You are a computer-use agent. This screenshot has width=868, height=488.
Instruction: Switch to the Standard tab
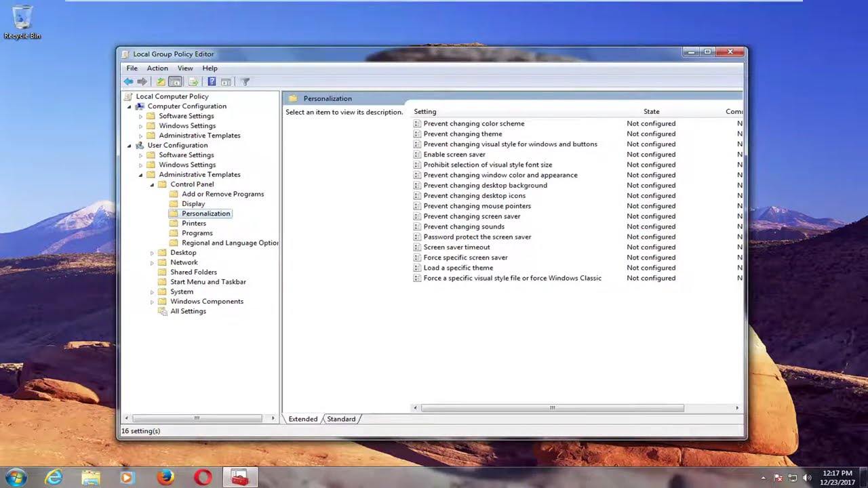click(341, 419)
